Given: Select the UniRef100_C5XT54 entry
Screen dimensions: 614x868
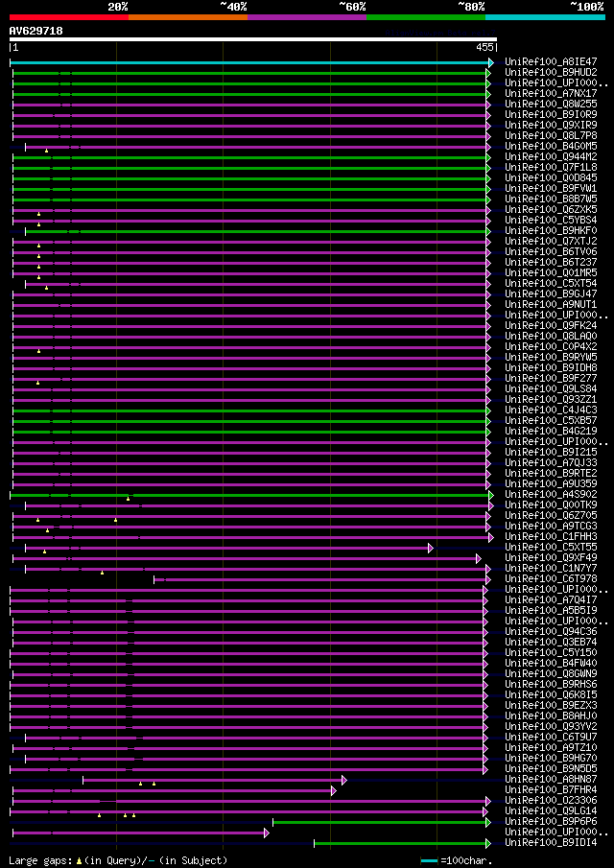Looking at the screenshot, I should pyautogui.click(x=551, y=284).
